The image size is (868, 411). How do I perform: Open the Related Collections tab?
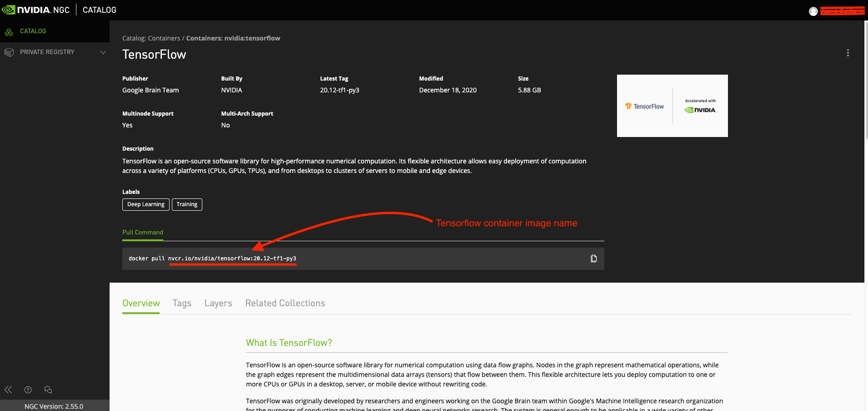pos(285,303)
